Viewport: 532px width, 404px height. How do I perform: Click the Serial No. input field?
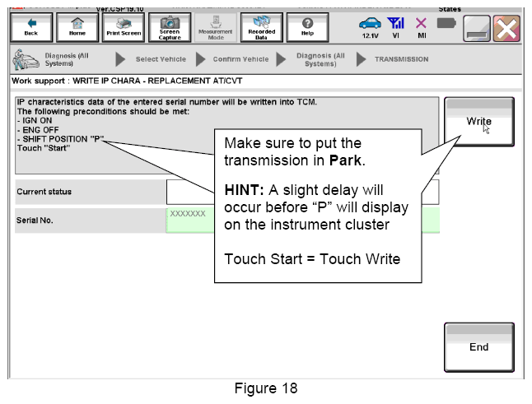302,221
